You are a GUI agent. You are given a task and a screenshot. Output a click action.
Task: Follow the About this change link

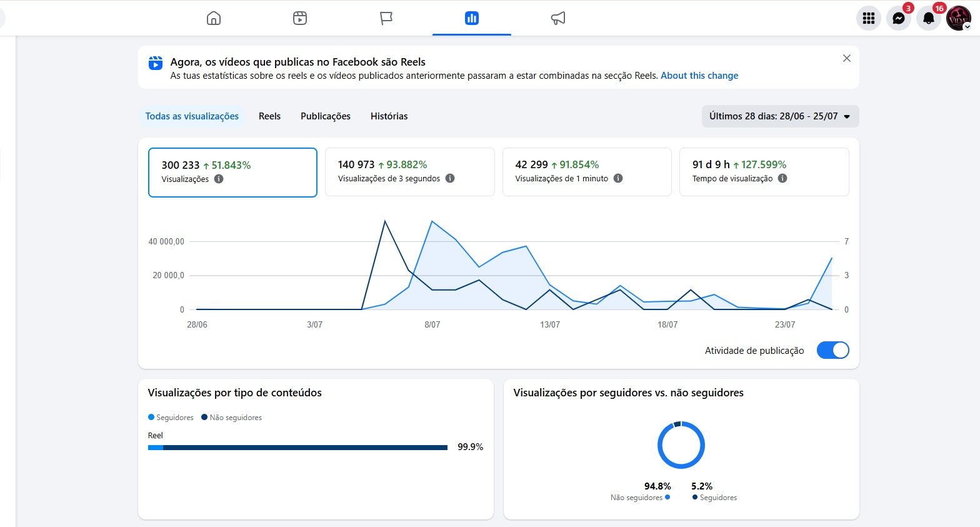point(699,76)
